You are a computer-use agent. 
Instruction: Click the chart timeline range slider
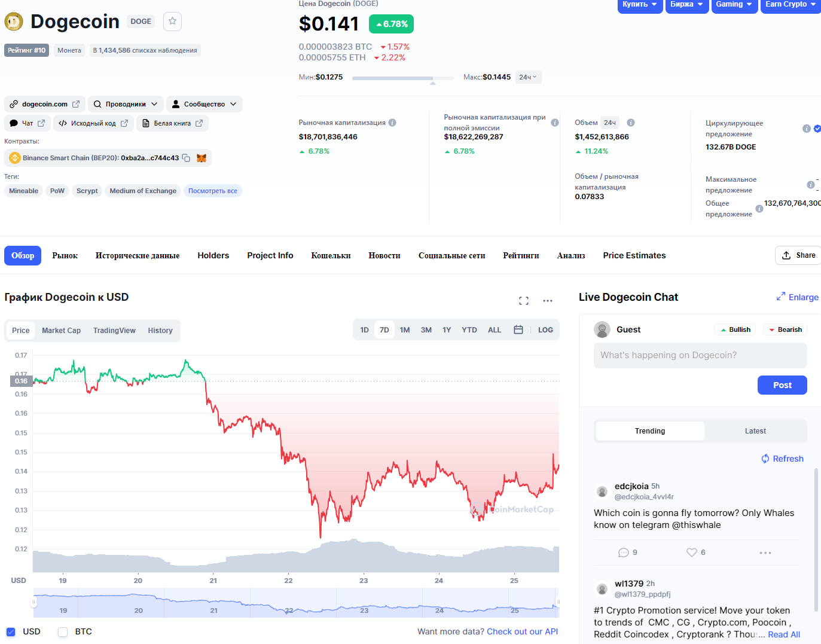(x=296, y=603)
